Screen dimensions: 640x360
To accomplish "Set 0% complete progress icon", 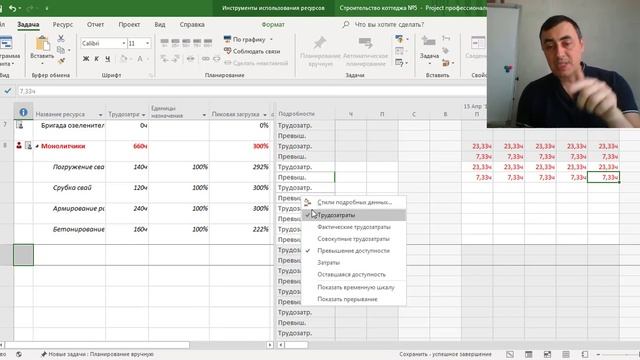I will coord(164,42).
